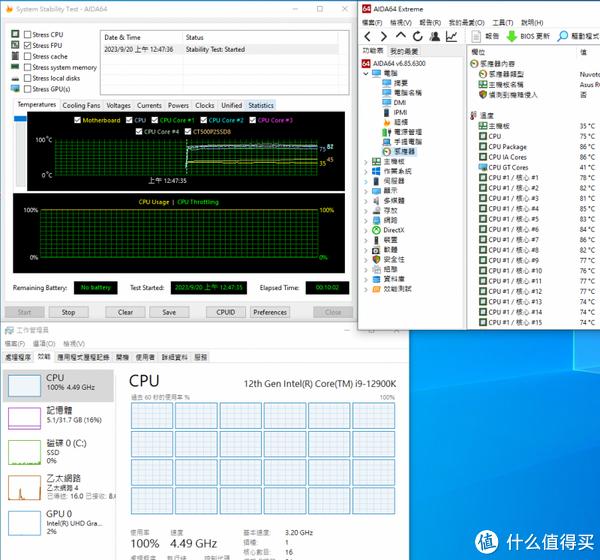
Task: Uncheck the Stress FPU checkbox
Action: click(x=28, y=46)
